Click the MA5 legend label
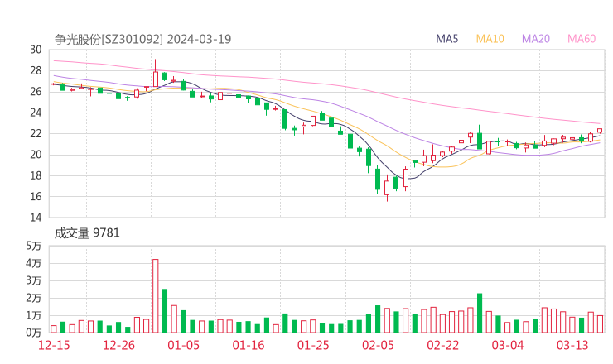 (x=446, y=39)
